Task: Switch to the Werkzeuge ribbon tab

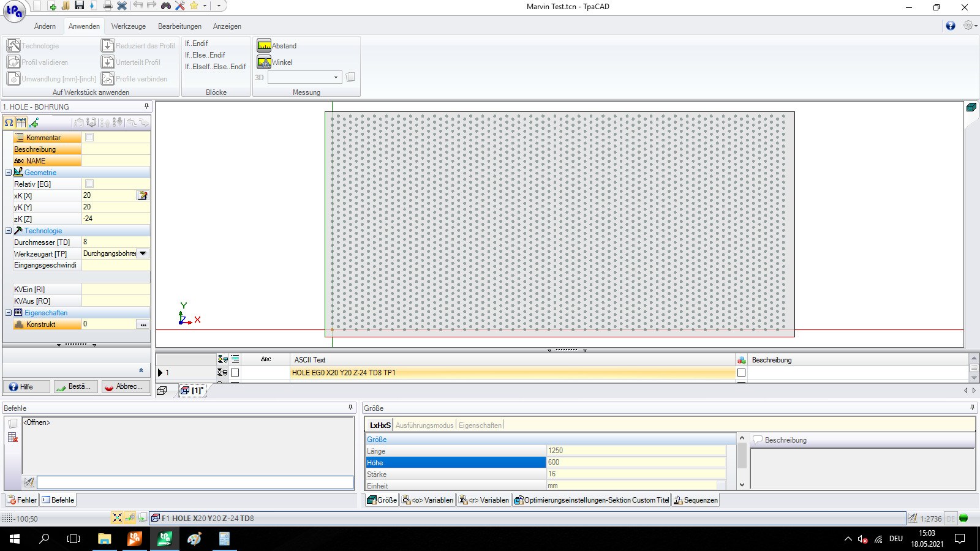Action: [x=128, y=26]
